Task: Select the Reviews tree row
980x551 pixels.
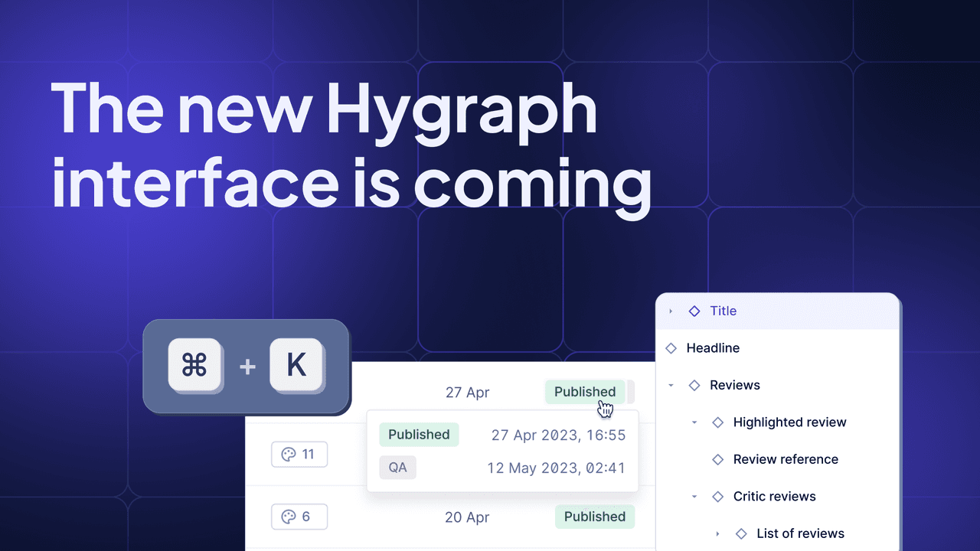Action: pyautogui.click(x=777, y=385)
